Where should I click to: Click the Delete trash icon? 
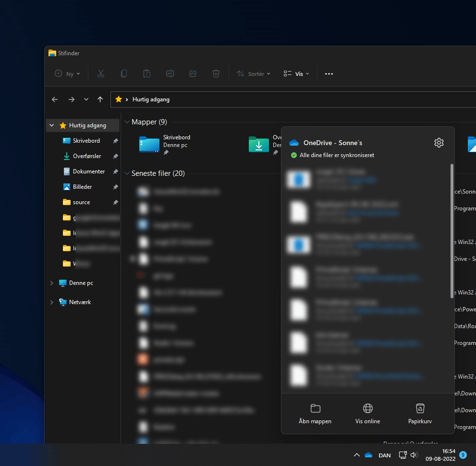coord(216,74)
